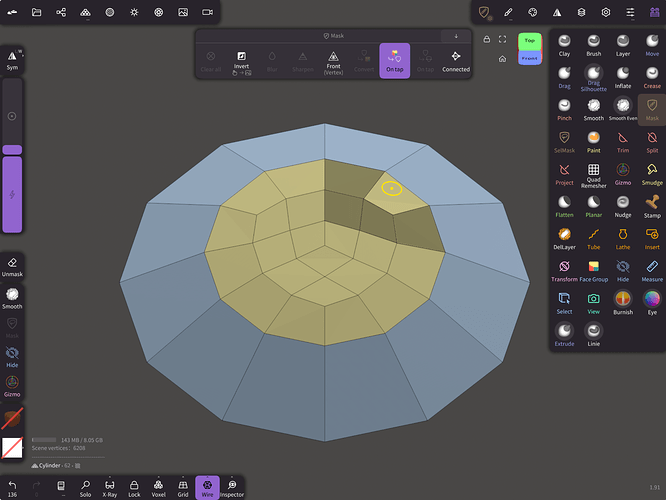This screenshot has height=500, width=666.
Task: Click the crossed-out white color swatch
Action: [x=12, y=447]
